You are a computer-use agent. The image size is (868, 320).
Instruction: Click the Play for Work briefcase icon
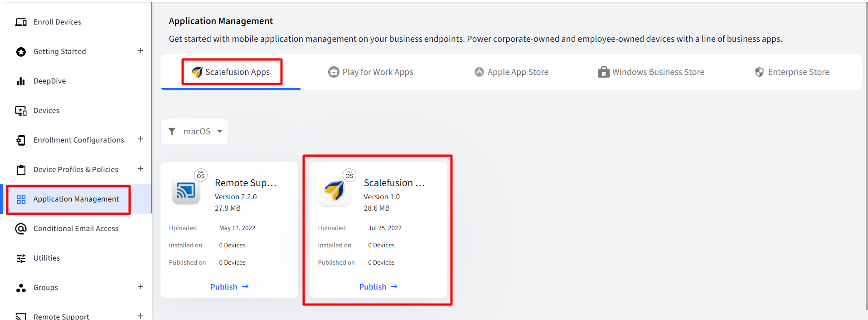pos(334,72)
